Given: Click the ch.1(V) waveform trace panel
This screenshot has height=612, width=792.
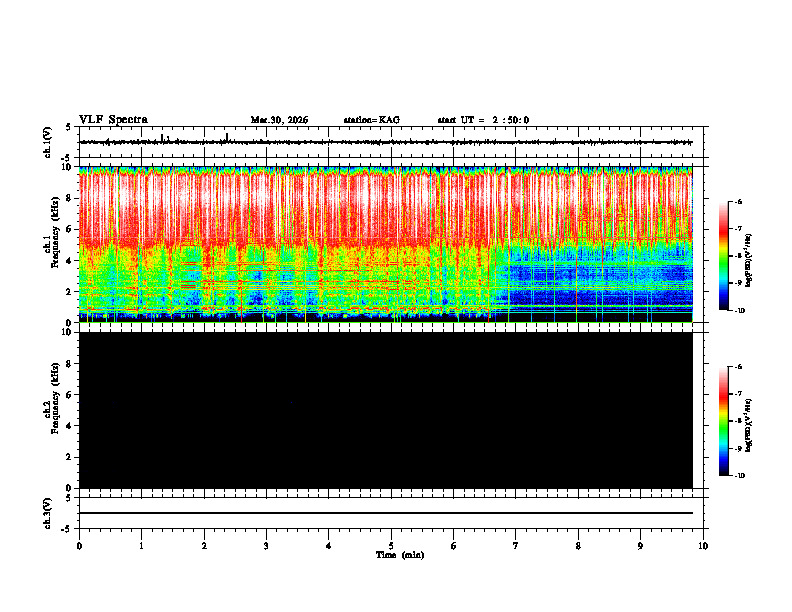Looking at the screenshot, I should point(393,142).
